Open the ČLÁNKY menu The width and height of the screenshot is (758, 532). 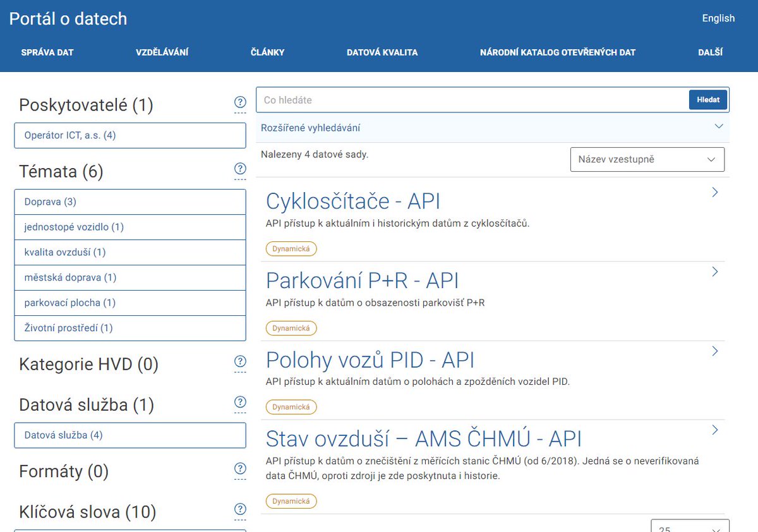coord(267,52)
